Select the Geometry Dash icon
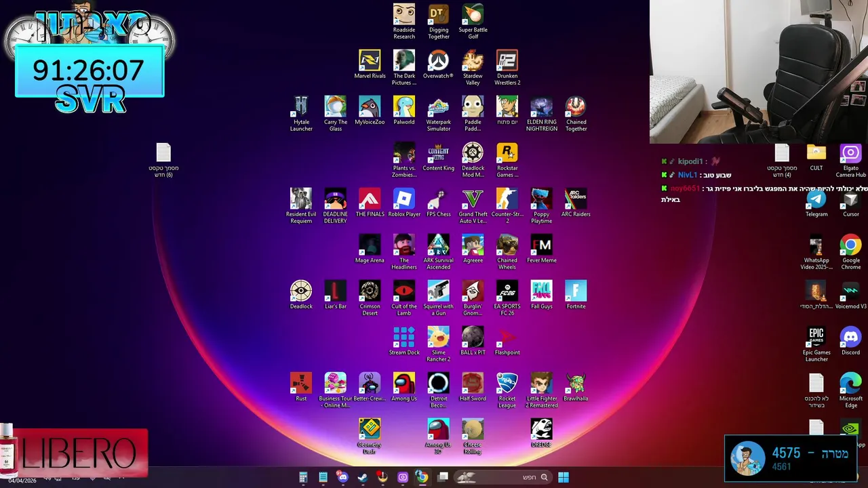The height and width of the screenshot is (488, 868). [x=370, y=436]
